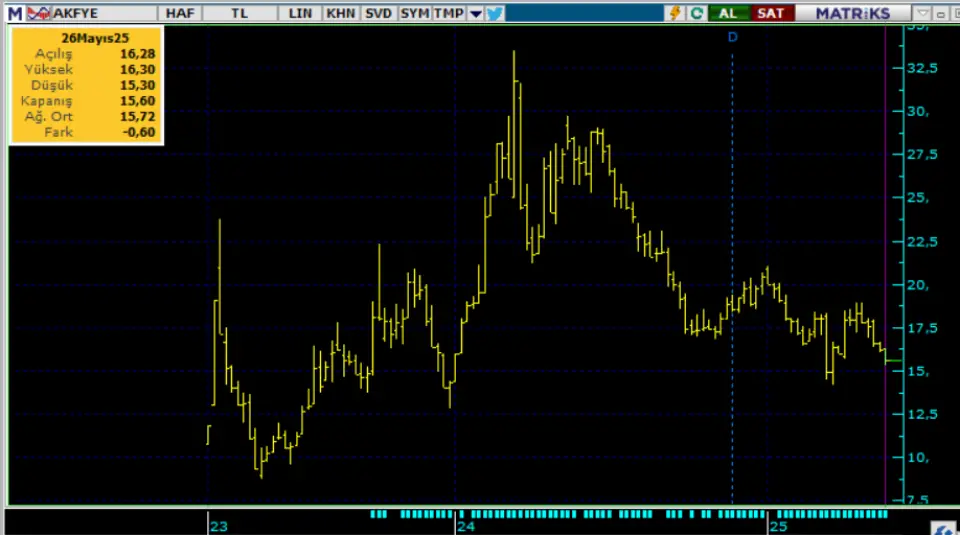The width and height of the screenshot is (960, 535).
Task: Click the 30, price axis label
Action: tap(918, 111)
